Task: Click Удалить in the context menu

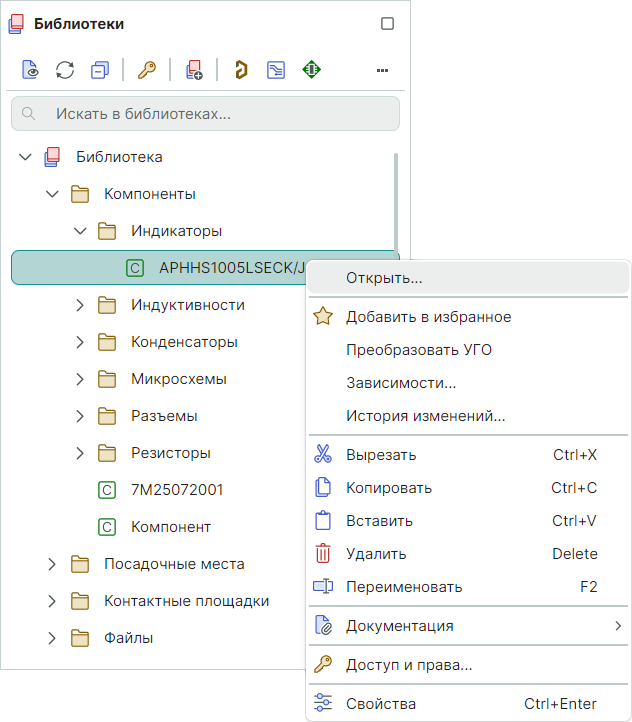Action: point(375,554)
